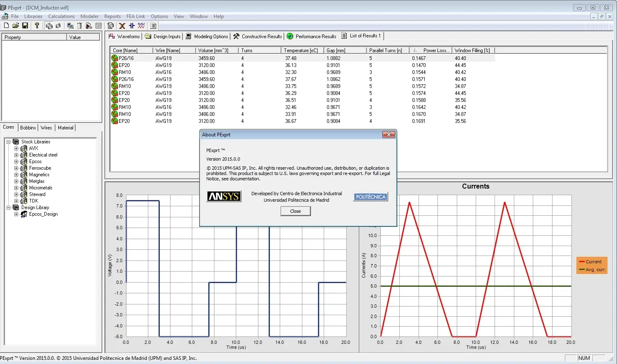617x364 pixels.
Task: Open the Reports menu
Action: 112,16
